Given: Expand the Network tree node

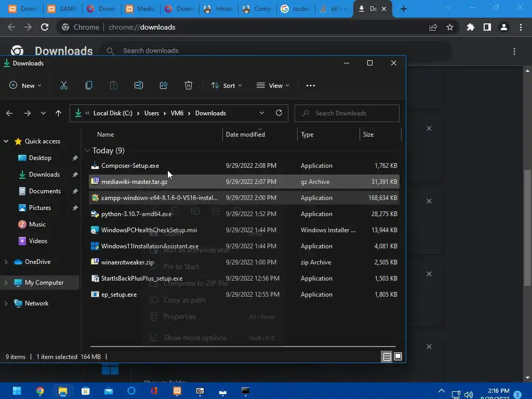Looking at the screenshot, I should point(6,303).
